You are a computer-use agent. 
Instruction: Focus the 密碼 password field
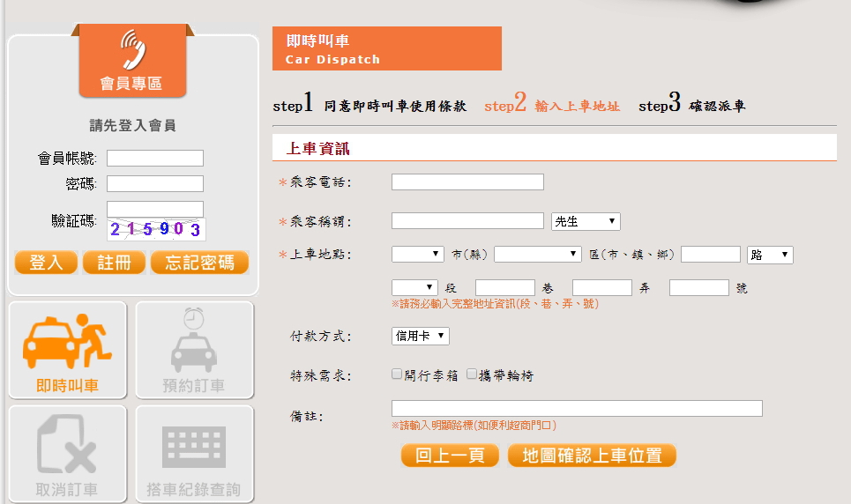click(155, 183)
